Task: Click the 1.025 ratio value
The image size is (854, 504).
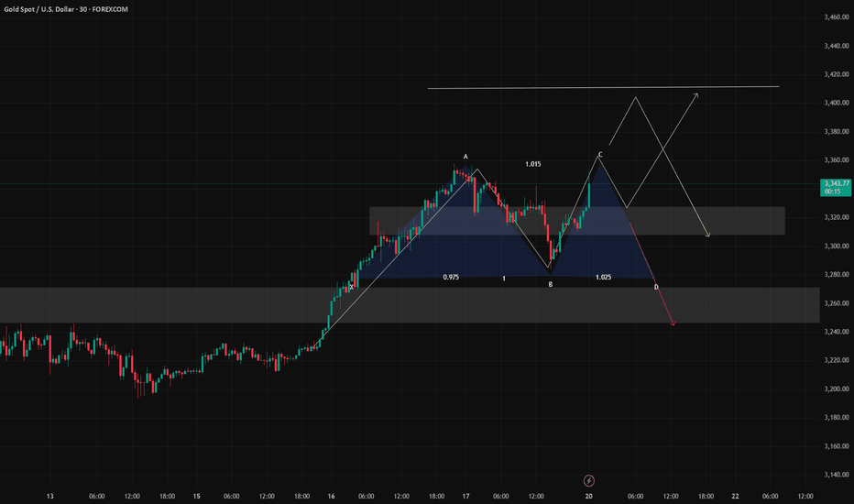Action: tap(604, 278)
